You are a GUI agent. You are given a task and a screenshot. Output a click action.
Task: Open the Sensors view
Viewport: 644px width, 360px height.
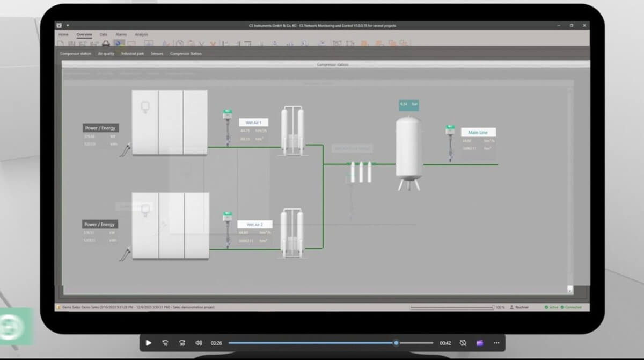pyautogui.click(x=157, y=54)
